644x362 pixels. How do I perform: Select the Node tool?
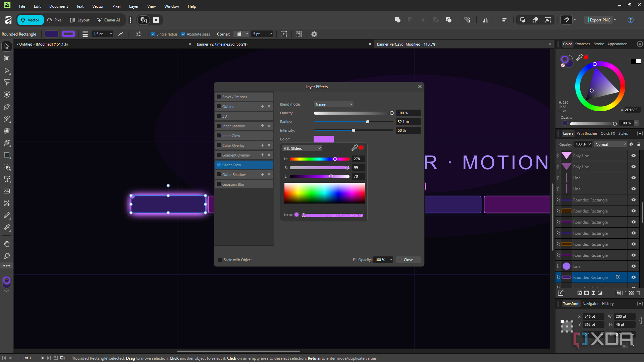coord(6,70)
